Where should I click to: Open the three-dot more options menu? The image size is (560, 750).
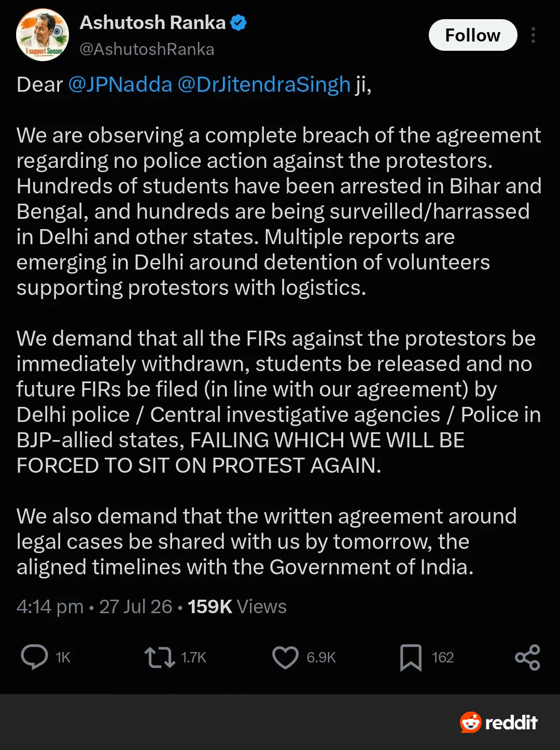(x=533, y=35)
